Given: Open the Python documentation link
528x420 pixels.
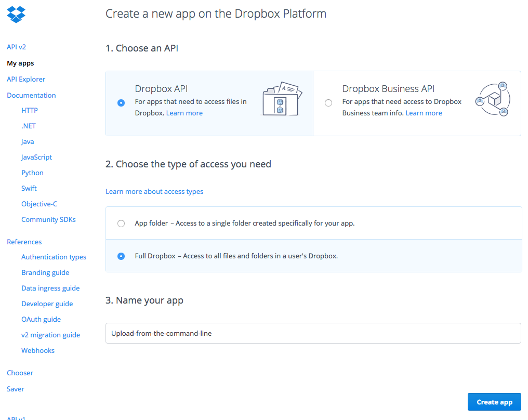Looking at the screenshot, I should click(x=32, y=173).
